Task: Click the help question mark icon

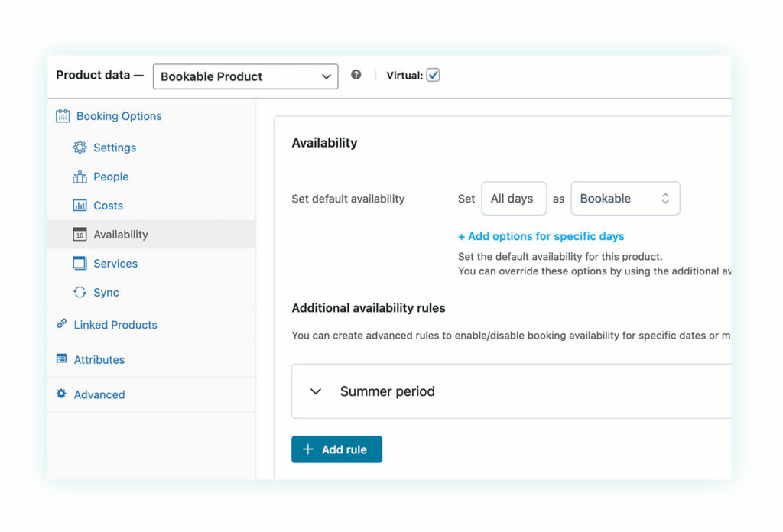Action: [x=356, y=75]
